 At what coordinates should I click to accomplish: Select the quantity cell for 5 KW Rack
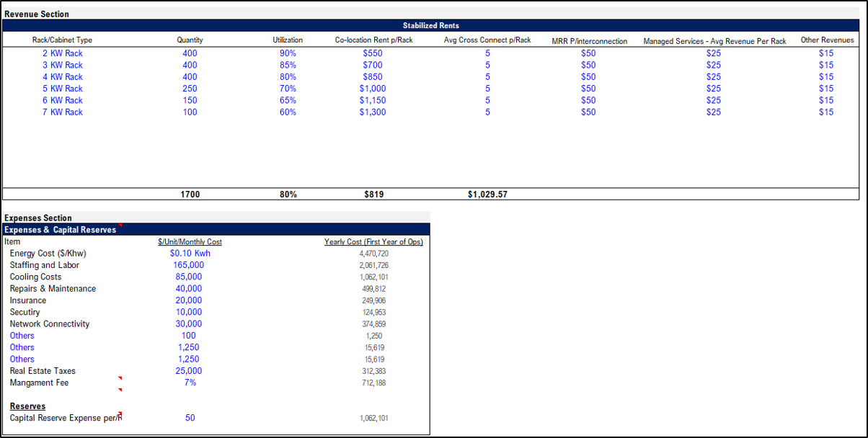[190, 89]
